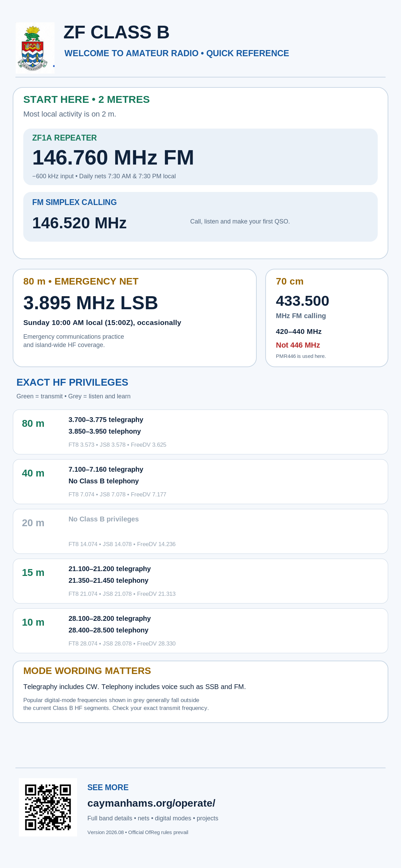Click the Mode Wording Matters heading

(87, 671)
